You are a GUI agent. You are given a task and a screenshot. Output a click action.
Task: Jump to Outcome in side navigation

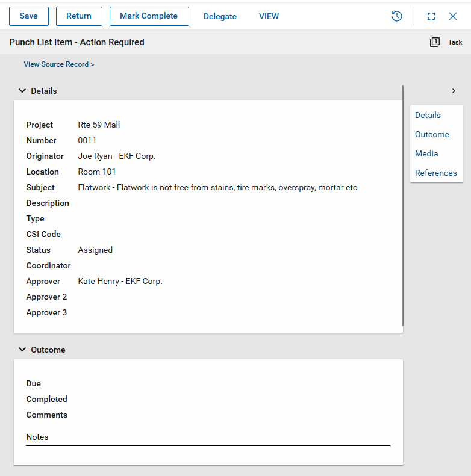[x=432, y=134]
